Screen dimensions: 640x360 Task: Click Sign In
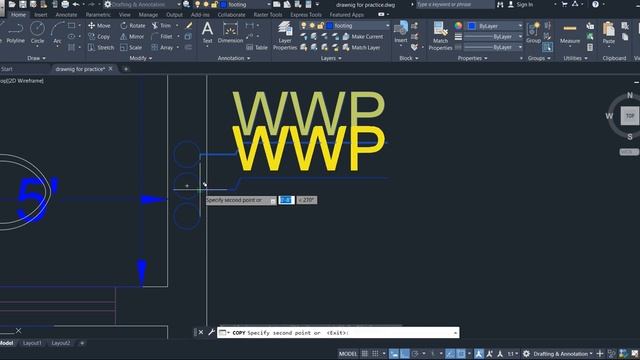(x=520, y=4)
